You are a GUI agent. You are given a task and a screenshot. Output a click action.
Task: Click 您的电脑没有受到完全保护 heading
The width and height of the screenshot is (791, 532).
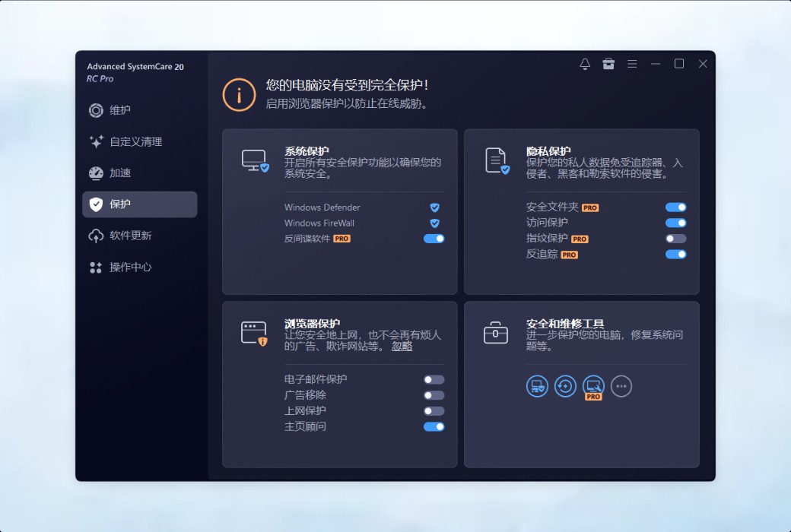click(x=347, y=84)
